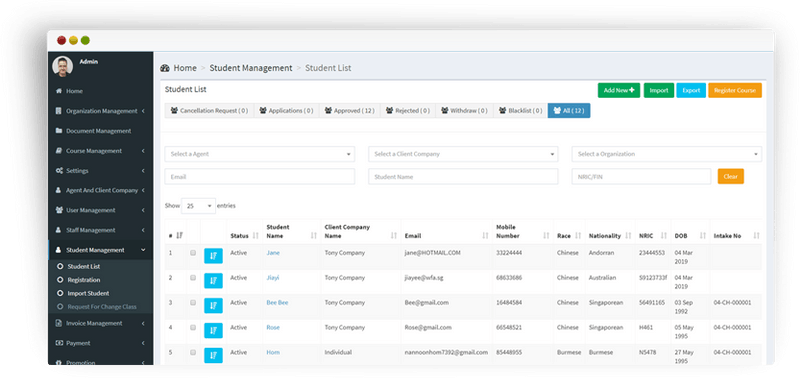Open the Show entries count dropdown

[198, 206]
